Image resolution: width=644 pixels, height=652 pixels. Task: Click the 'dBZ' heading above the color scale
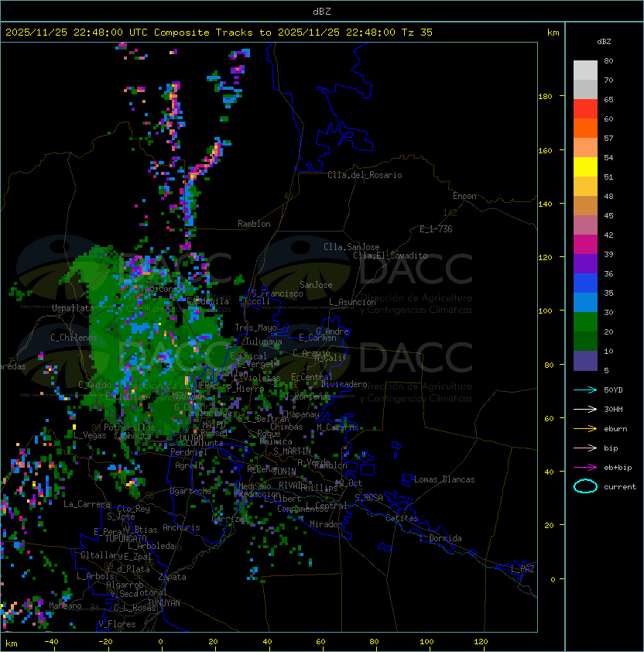pyautogui.click(x=604, y=42)
